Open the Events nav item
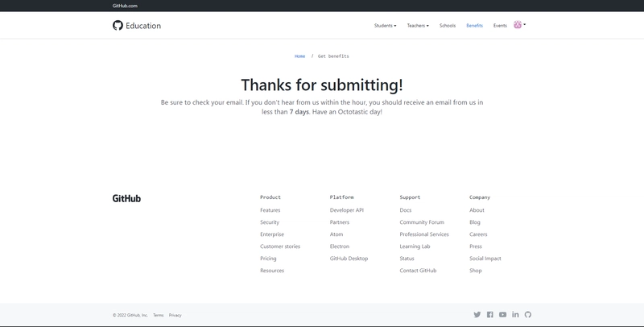Image resolution: width=644 pixels, height=327 pixels. coord(500,26)
